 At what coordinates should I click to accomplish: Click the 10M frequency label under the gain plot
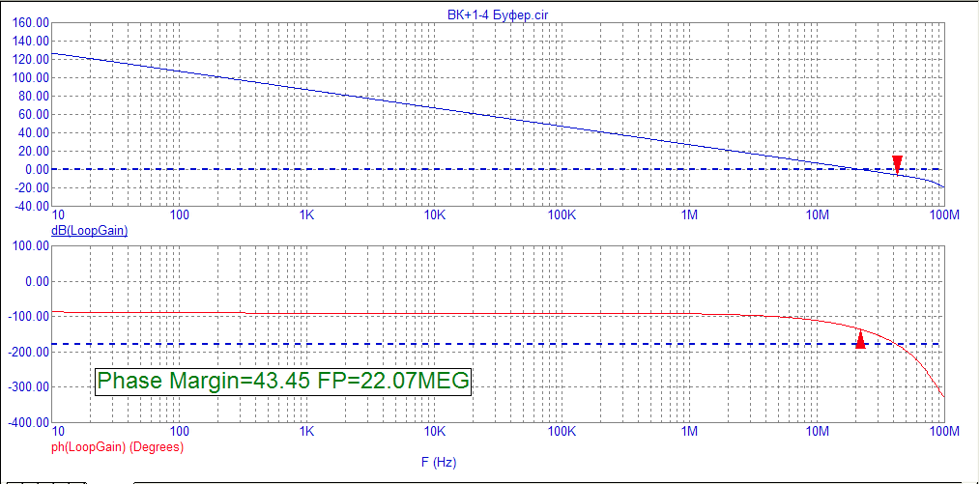(x=817, y=215)
